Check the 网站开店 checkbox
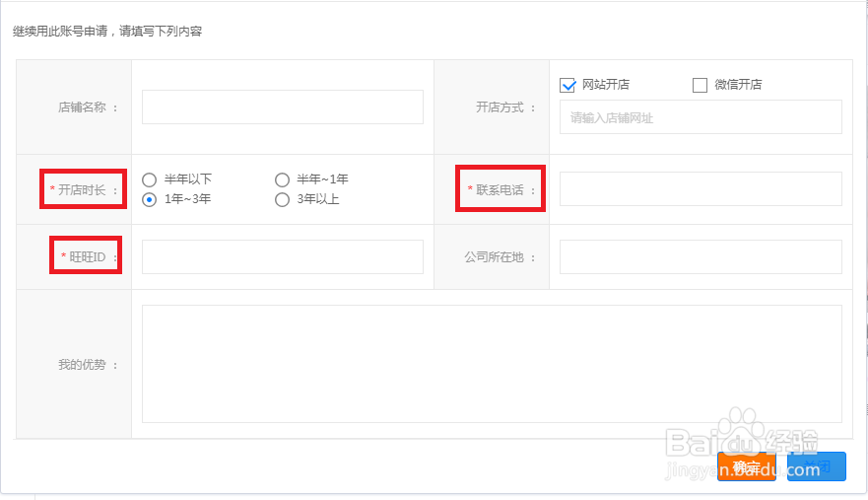The width and height of the screenshot is (868, 500). pos(568,85)
